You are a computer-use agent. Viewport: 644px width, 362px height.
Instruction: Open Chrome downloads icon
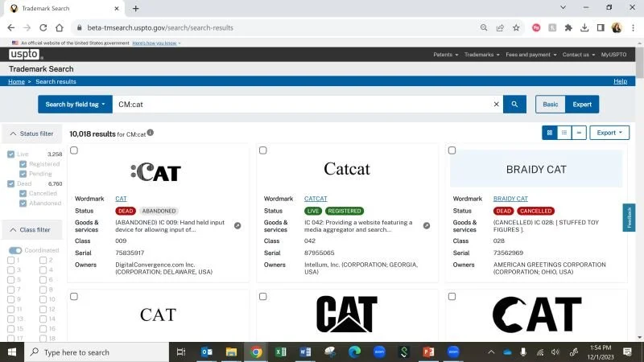pos(584,28)
